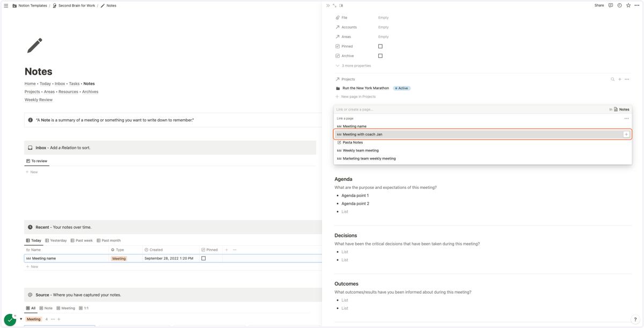
Task: Switch to the Past month tab
Action: (x=108, y=240)
